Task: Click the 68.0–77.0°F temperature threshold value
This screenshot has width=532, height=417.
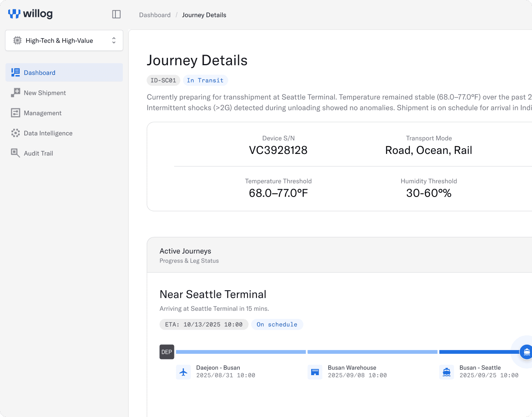Action: coord(278,193)
